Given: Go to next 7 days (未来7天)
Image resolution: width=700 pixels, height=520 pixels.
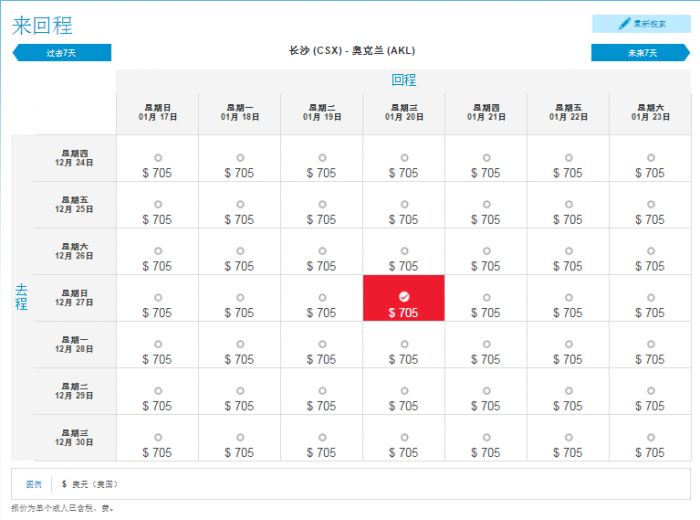Looking at the screenshot, I should [x=641, y=53].
